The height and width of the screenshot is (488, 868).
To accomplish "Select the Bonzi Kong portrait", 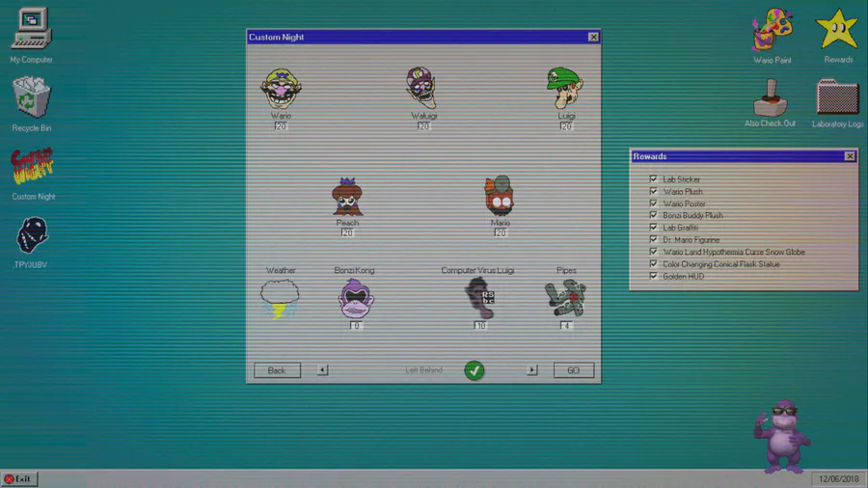I will 355,298.
